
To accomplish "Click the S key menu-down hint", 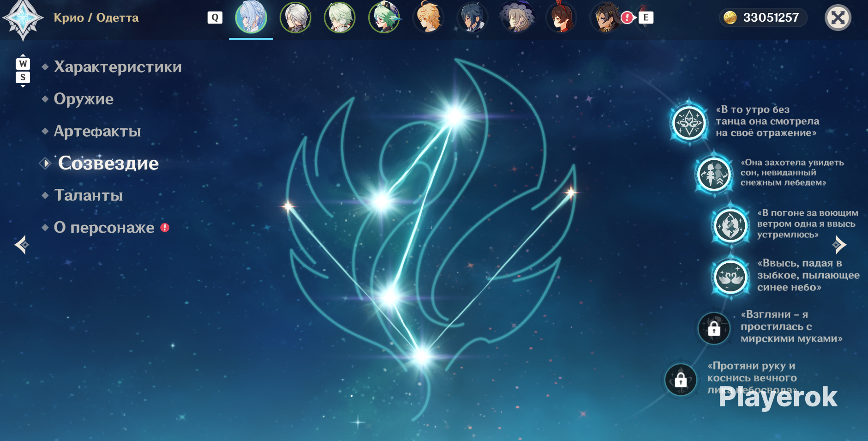I will 23,77.
